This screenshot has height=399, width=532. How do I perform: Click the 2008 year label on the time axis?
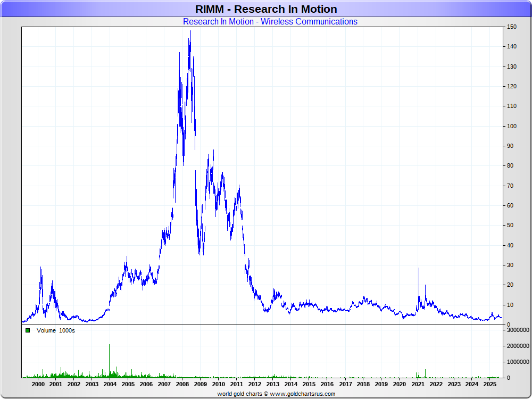182,384
